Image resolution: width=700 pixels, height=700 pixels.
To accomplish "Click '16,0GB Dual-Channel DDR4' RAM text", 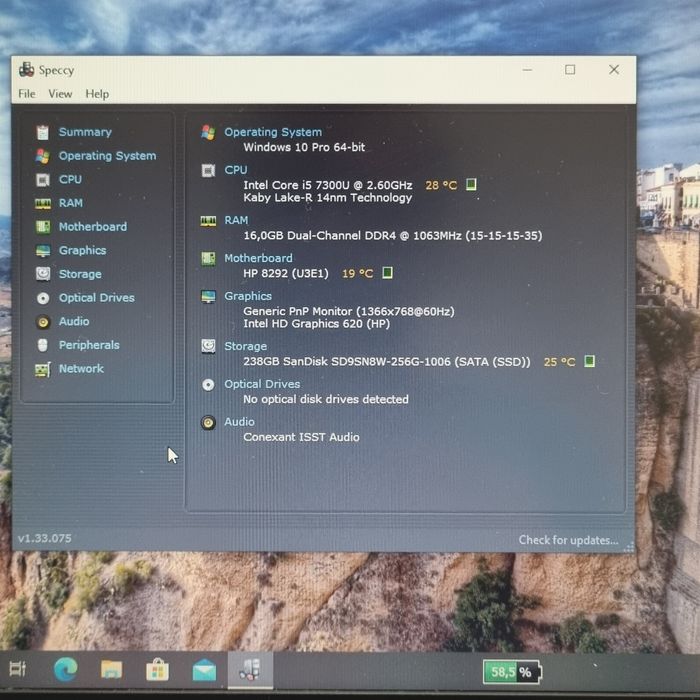I will 393,236.
